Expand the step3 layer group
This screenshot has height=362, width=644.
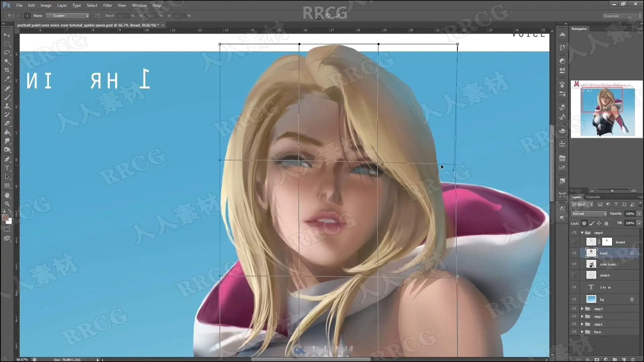(x=582, y=309)
